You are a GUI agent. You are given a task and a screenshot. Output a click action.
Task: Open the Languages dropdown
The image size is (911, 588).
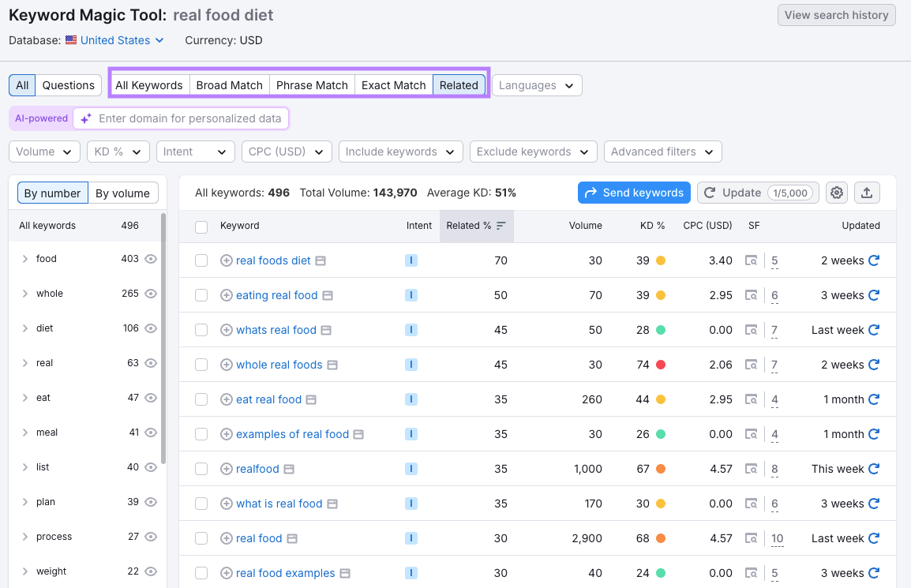tap(537, 84)
